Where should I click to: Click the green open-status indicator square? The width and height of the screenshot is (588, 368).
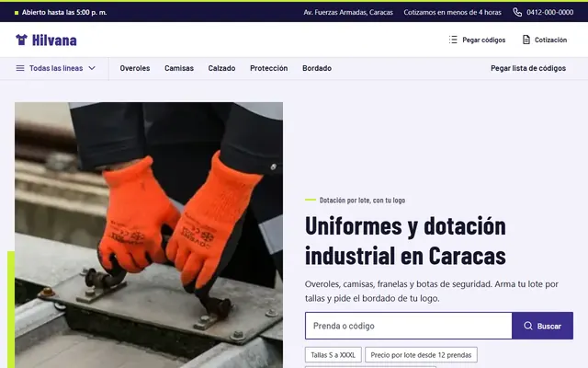[x=17, y=13]
